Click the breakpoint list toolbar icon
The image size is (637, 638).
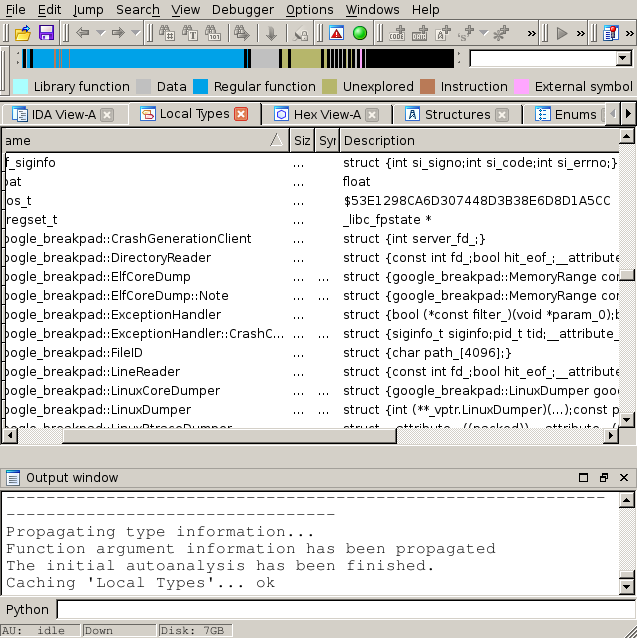pos(611,33)
